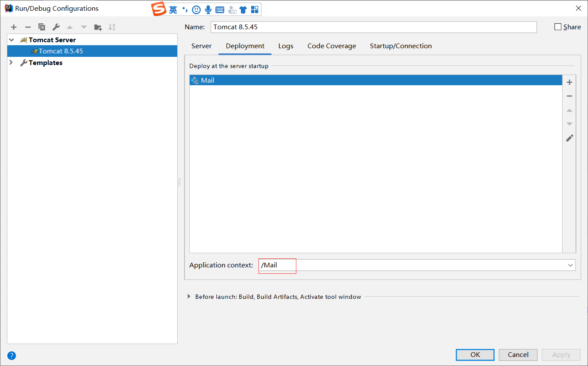Click the Name field containing Tomcat 8.5.45

374,27
